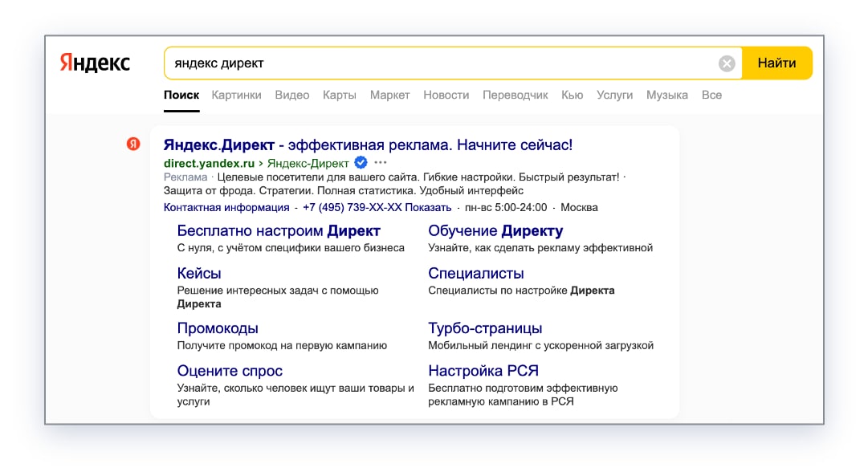Visit the direct.yandex.ru green URL

pyautogui.click(x=209, y=162)
